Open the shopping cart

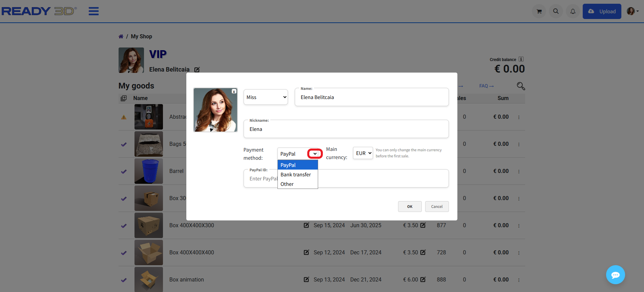point(539,11)
